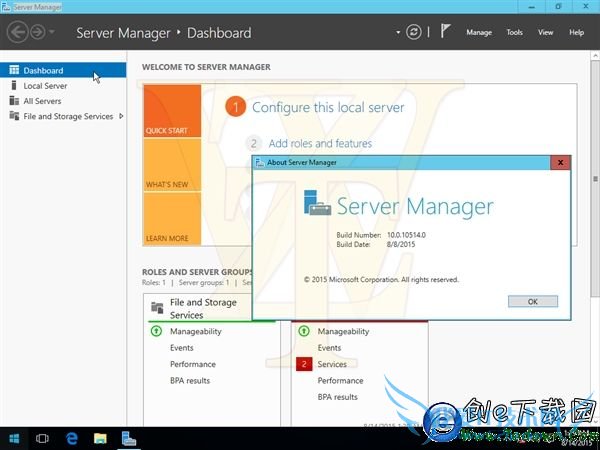Click the scrollbar up arrow
The image size is (600, 450).
[x=595, y=55]
